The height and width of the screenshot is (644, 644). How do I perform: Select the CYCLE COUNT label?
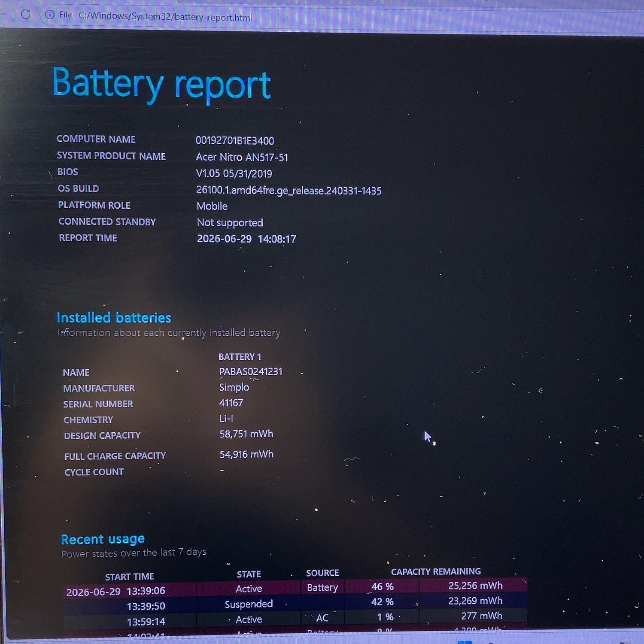click(94, 472)
